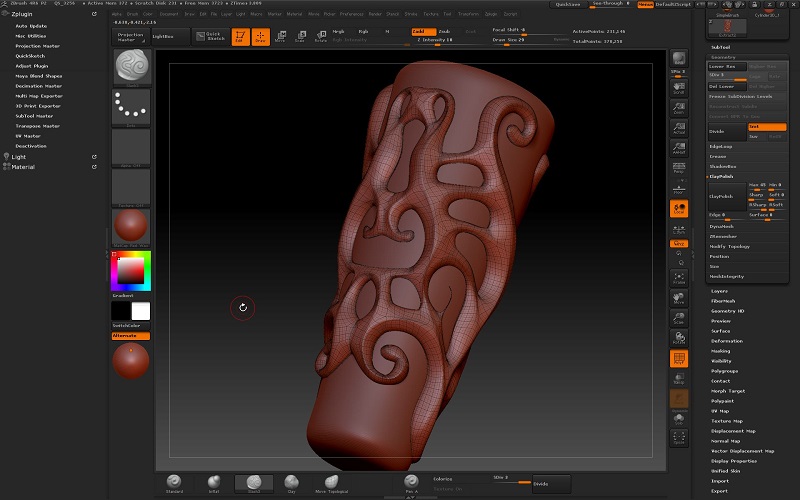The image size is (800, 500).
Task: Toggle the Alternate color button
Action: click(x=131, y=336)
